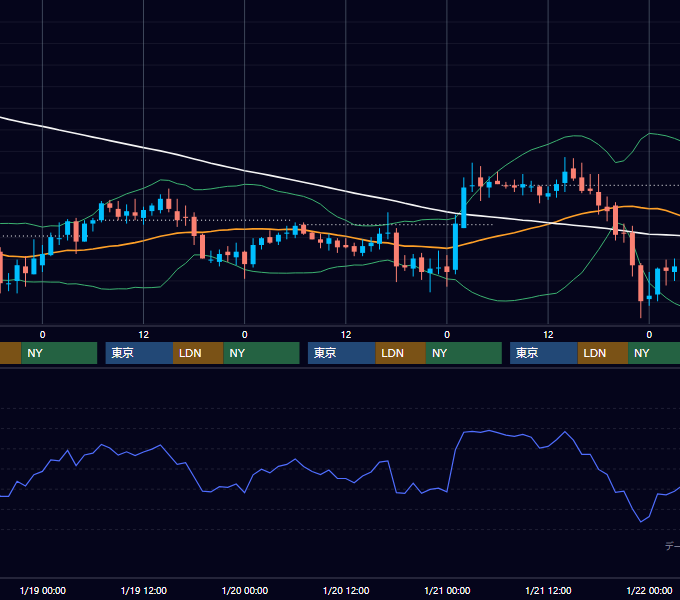Viewport: 680px width, 600px height.
Task: Select the NY session block spanning 1/20 00:00
Action: coord(262,353)
